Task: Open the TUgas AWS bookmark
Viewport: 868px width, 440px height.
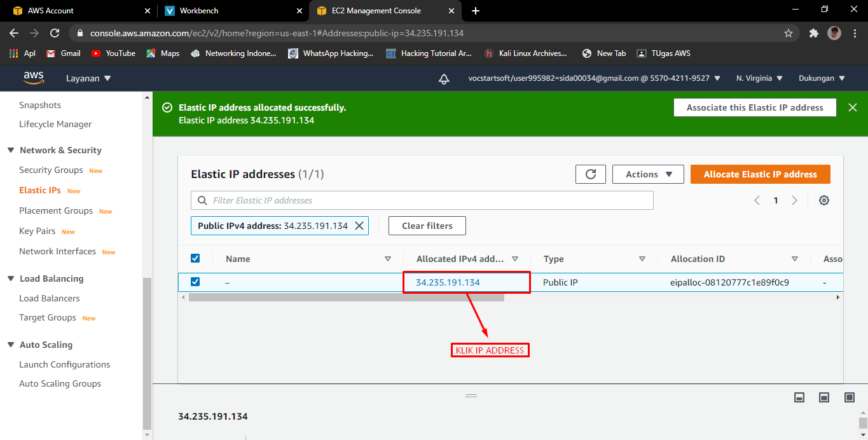Action: tap(663, 53)
